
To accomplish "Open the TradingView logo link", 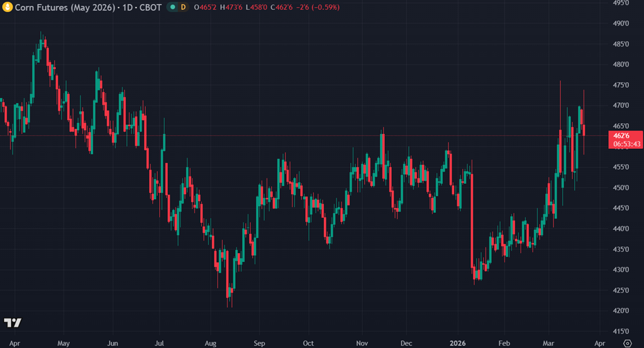I will coord(13,322).
